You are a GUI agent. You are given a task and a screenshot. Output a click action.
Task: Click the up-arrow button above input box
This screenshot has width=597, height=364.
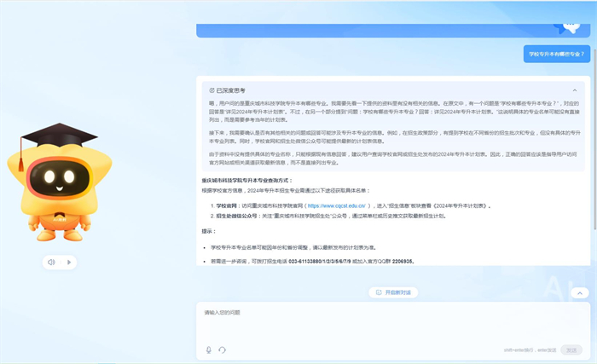tap(580, 292)
